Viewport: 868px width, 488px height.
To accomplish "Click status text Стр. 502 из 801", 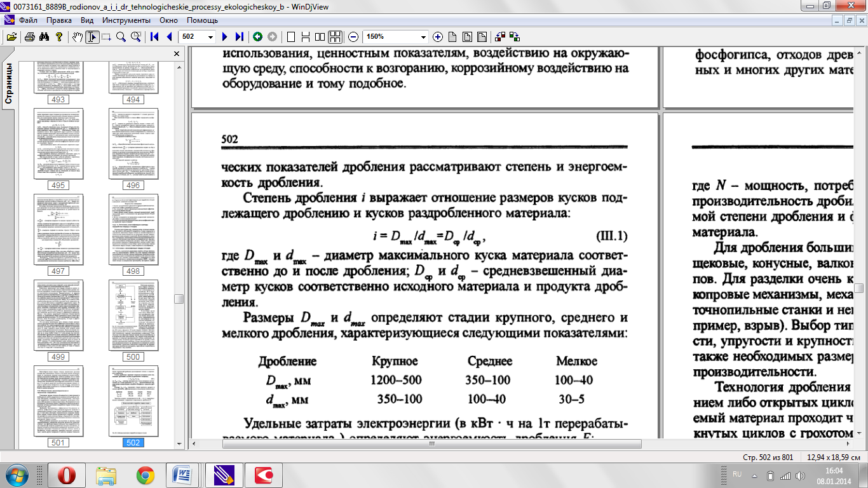I will tap(768, 457).
